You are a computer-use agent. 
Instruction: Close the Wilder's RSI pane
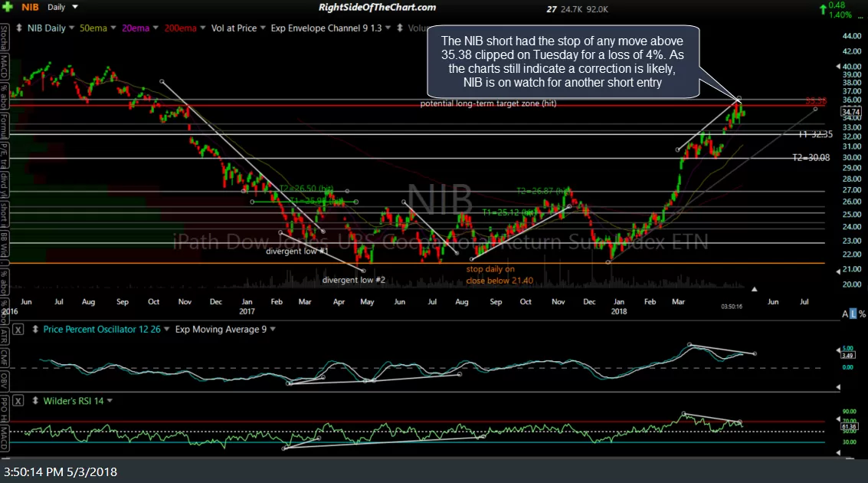(x=18, y=401)
